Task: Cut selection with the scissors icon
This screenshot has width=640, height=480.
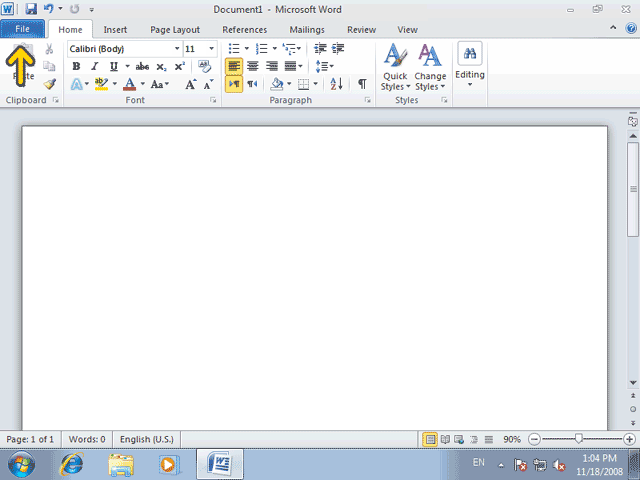Action: point(49,49)
